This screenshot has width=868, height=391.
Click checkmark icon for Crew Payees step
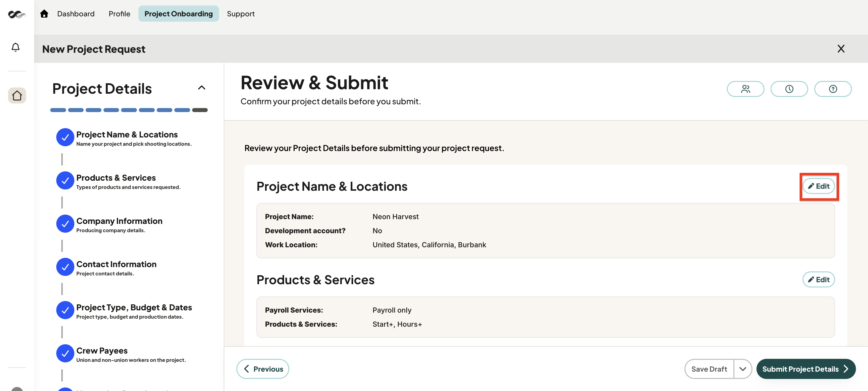coord(65,353)
